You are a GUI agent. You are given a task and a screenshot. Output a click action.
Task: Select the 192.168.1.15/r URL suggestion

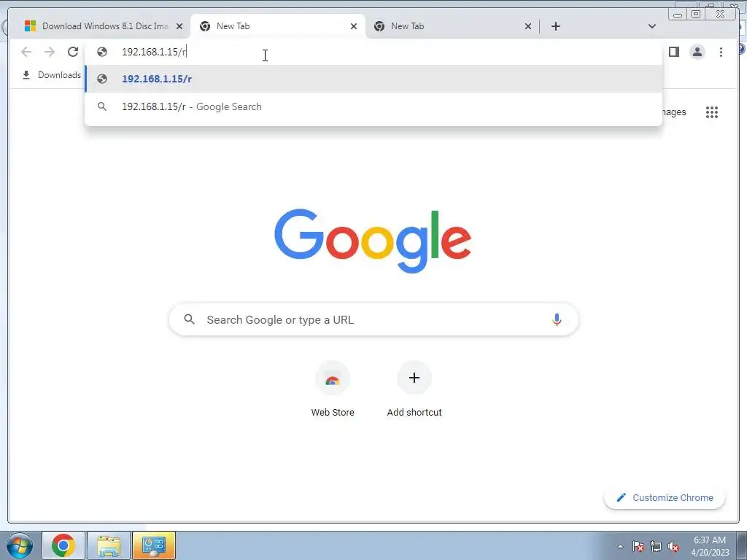pyautogui.click(x=373, y=79)
